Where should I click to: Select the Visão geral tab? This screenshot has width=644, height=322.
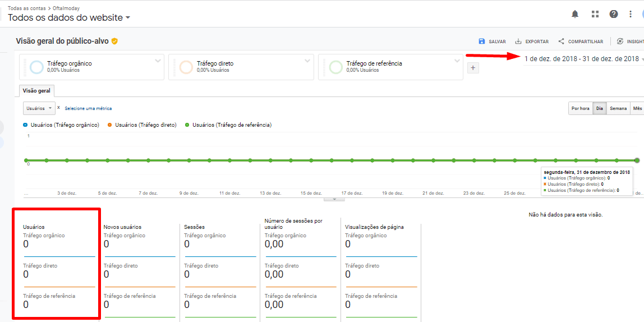point(36,91)
